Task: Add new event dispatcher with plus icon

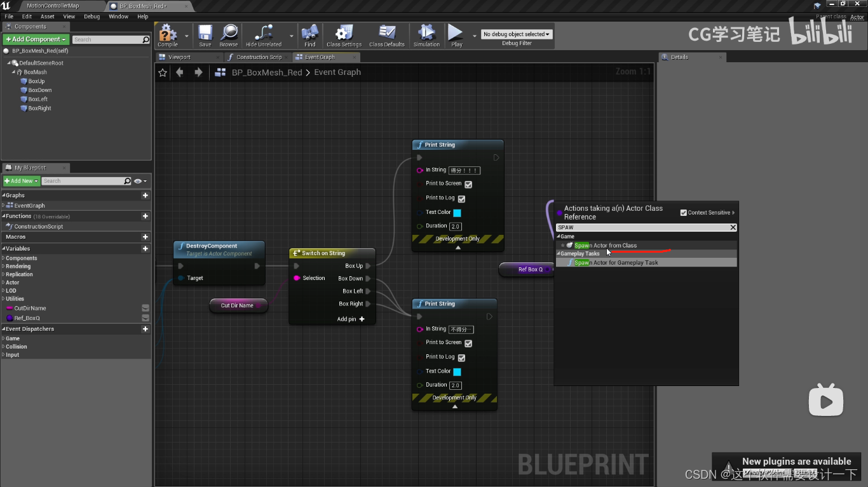Action: (146, 329)
